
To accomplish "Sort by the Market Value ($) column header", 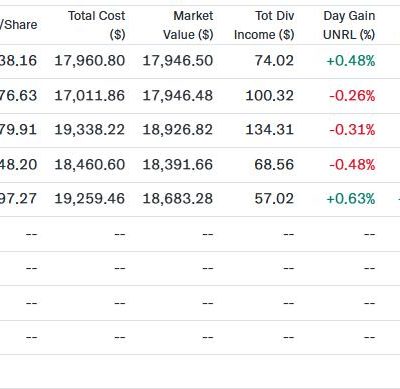I will point(188,25).
